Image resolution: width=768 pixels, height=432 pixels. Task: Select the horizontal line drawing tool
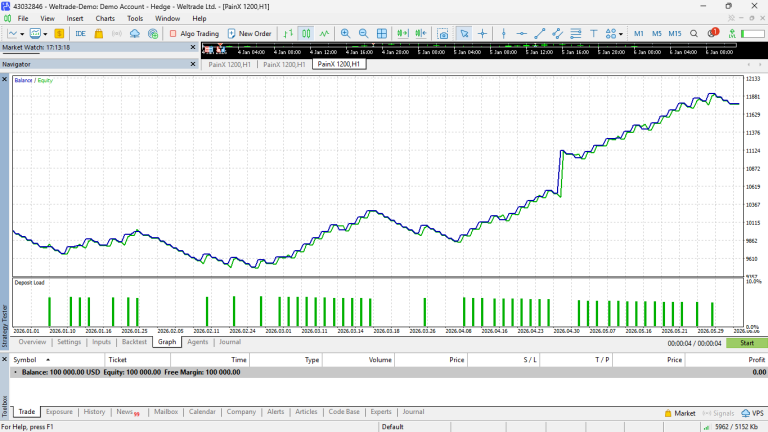(522, 34)
